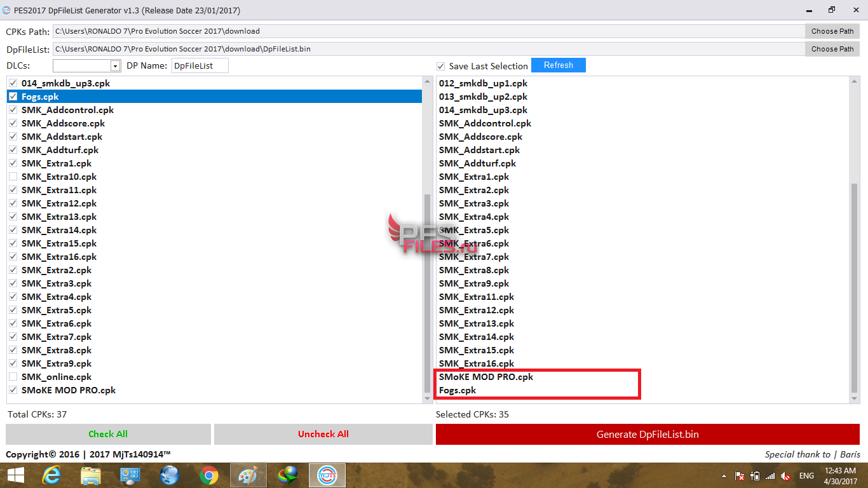Open Internet Explorer from the taskbar
868x488 pixels.
(51, 475)
